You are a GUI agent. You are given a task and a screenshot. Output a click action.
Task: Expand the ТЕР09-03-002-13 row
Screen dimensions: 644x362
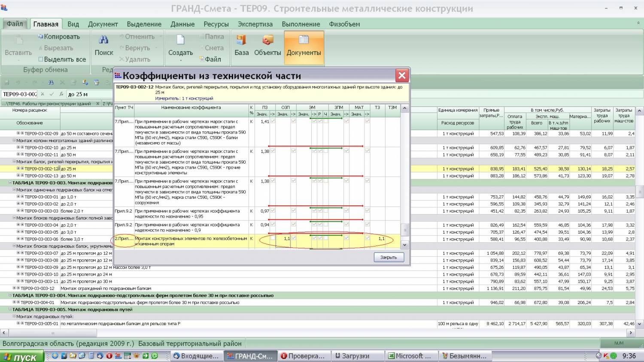pos(18,176)
